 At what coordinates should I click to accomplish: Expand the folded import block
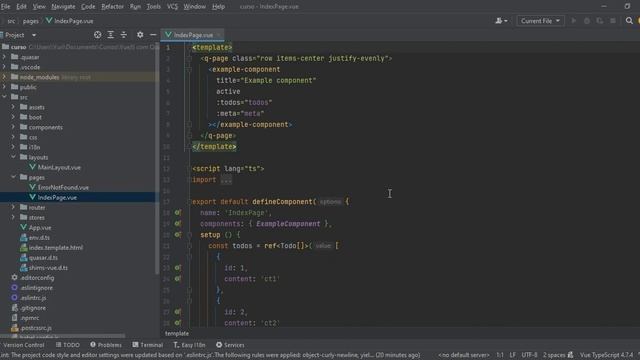226,180
